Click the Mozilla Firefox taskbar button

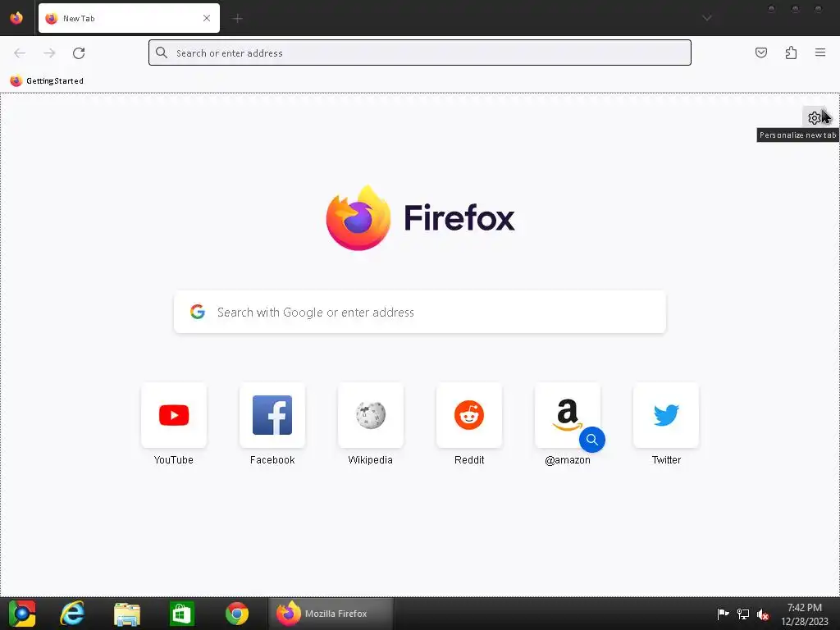coord(331,614)
